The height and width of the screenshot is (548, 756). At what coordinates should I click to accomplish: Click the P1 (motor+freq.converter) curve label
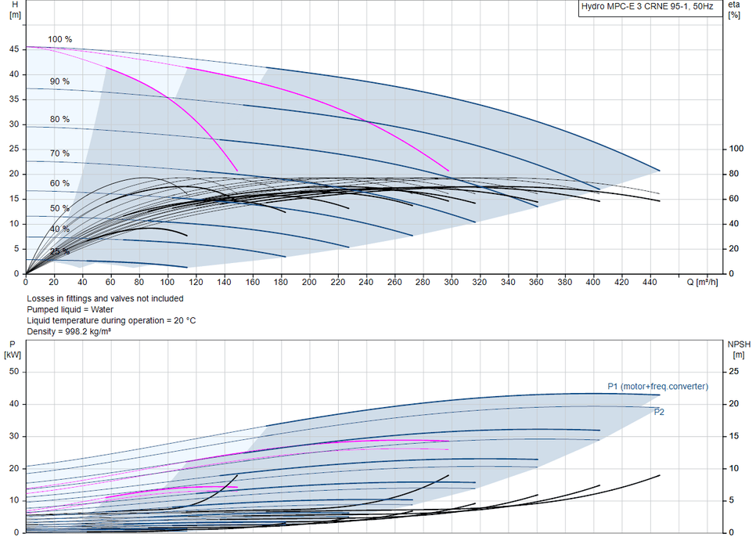[x=657, y=387]
